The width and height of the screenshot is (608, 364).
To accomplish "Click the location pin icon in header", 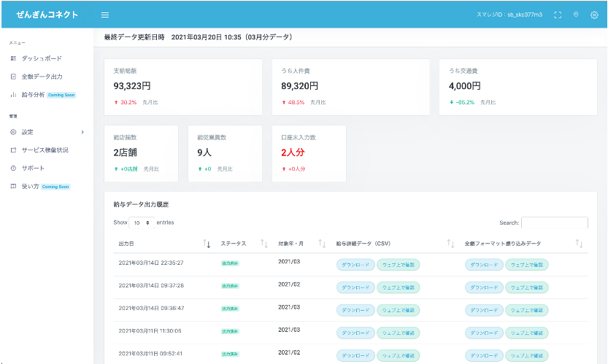I will coord(576,15).
